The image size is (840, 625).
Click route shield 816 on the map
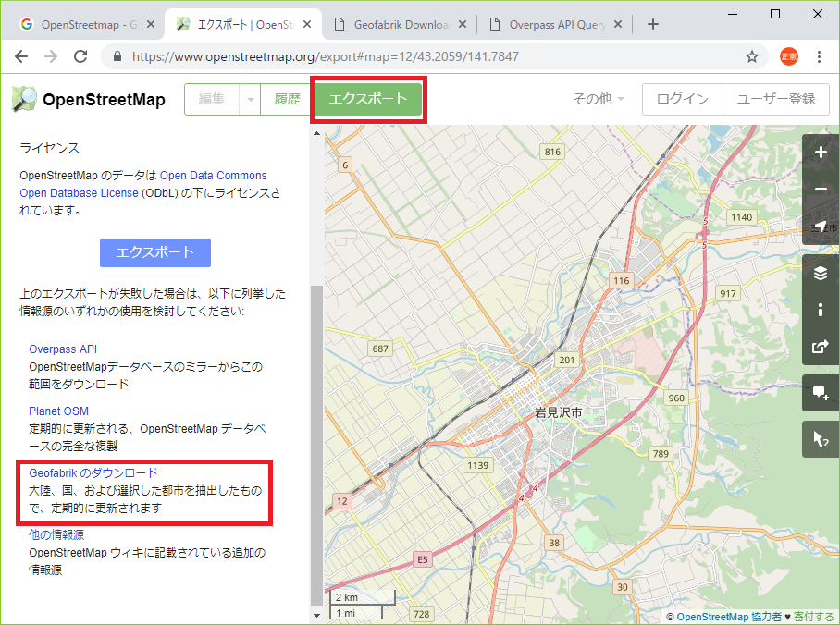pyautogui.click(x=552, y=152)
